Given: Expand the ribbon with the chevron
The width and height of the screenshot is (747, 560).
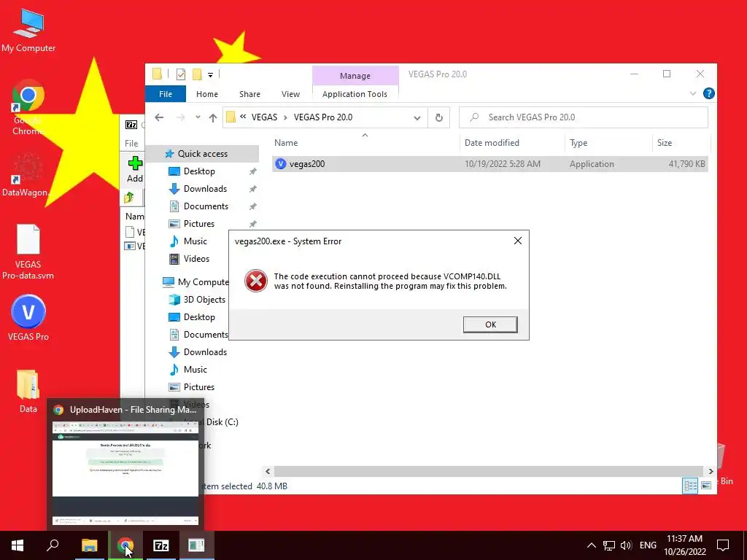Looking at the screenshot, I should point(693,94).
